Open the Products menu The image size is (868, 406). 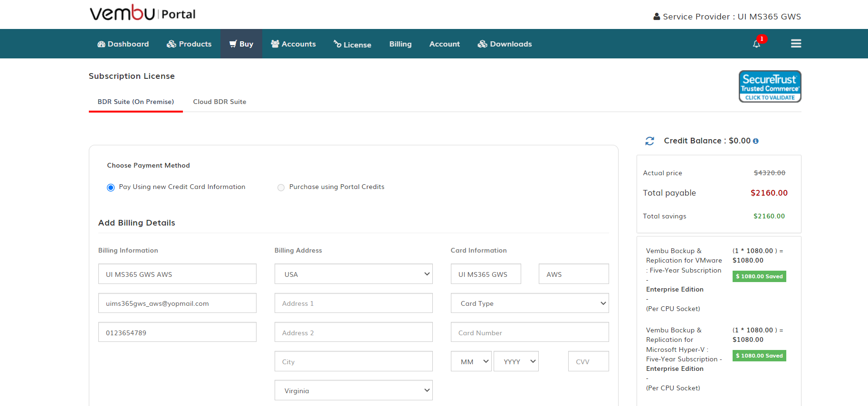coord(189,44)
